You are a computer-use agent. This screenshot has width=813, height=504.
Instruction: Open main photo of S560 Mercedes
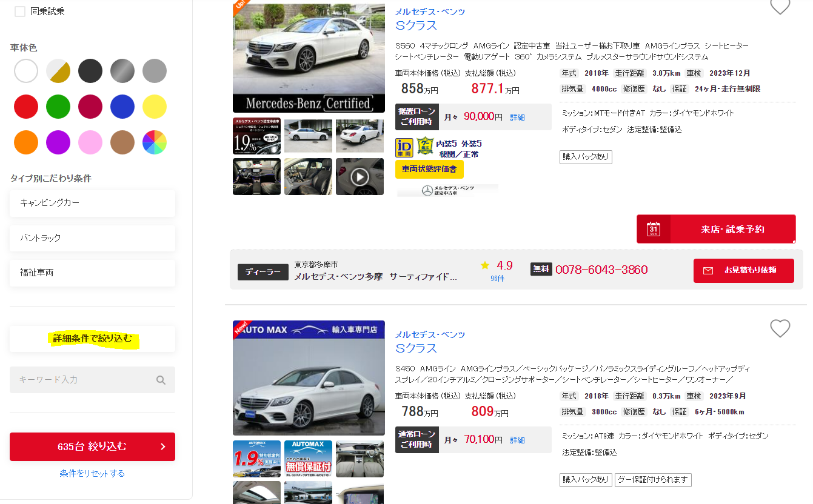coord(309,56)
